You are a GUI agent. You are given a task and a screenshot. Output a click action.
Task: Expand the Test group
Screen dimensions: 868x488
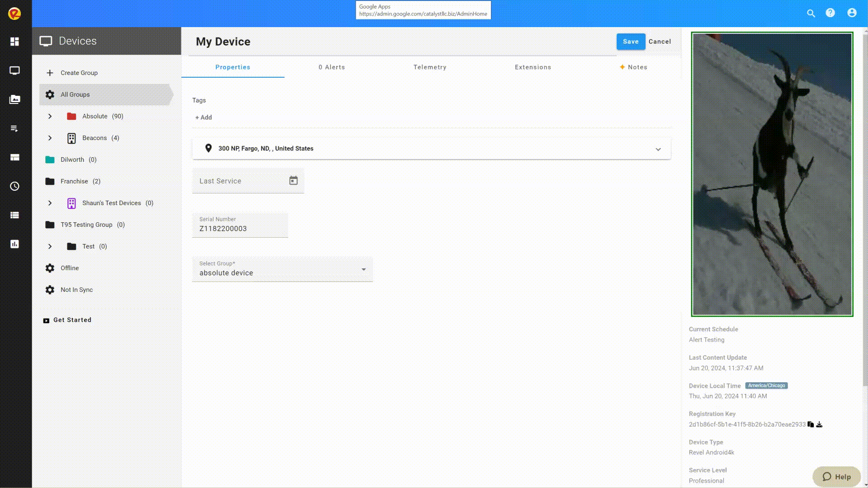[50, 246]
